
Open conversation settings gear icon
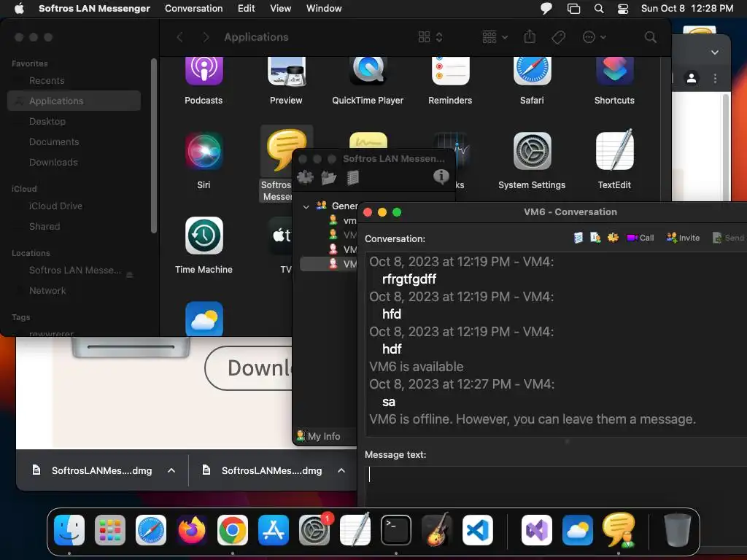(613, 238)
